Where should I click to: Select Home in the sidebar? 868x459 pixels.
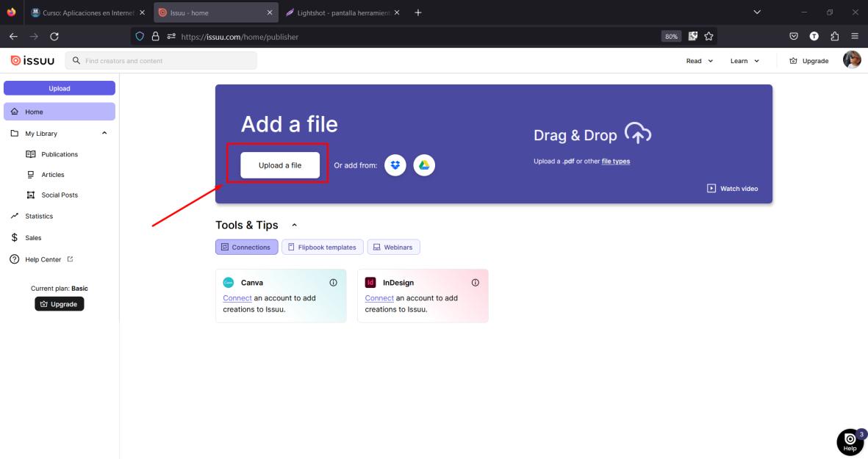(60, 112)
